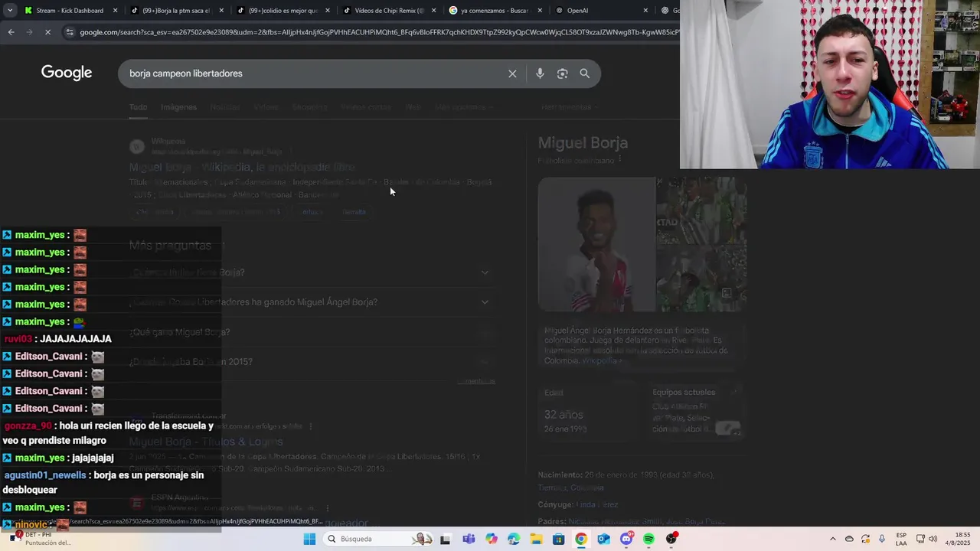Switch to Imágenes results filter
The image size is (980, 551).
pyautogui.click(x=178, y=107)
